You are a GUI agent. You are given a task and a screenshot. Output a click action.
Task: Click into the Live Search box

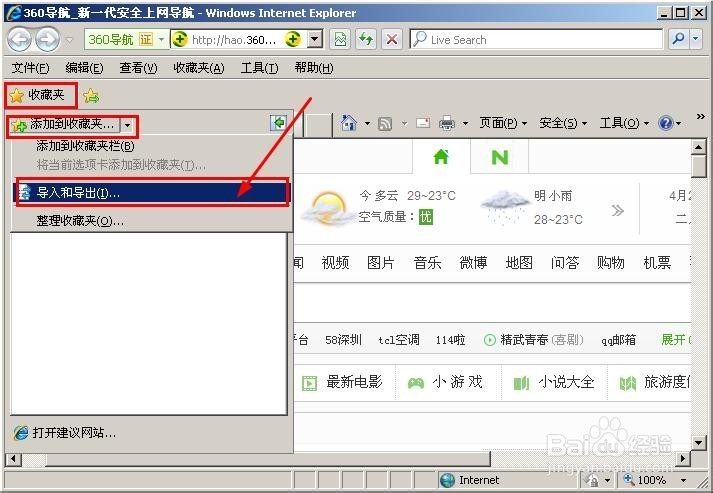coord(537,40)
